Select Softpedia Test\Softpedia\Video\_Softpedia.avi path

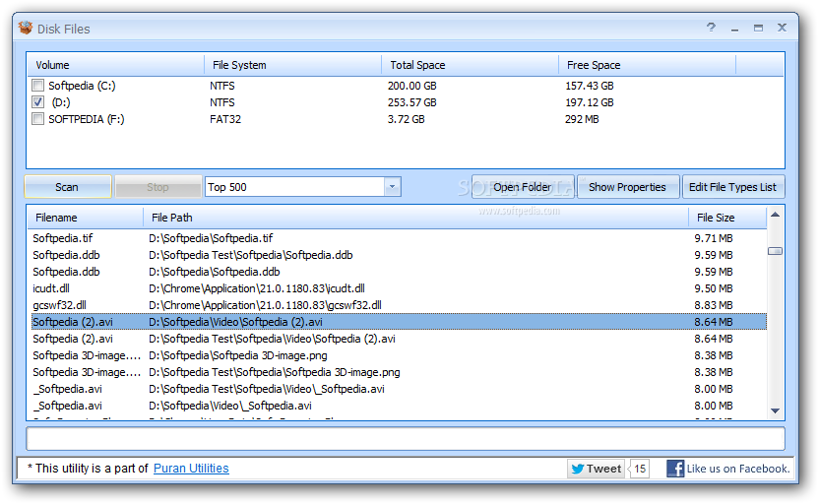tap(267, 389)
